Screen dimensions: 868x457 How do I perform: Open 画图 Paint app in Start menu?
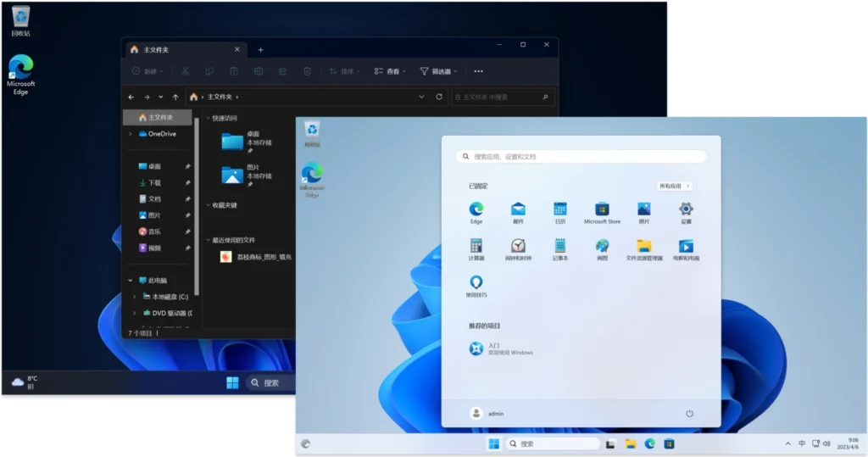tap(603, 249)
